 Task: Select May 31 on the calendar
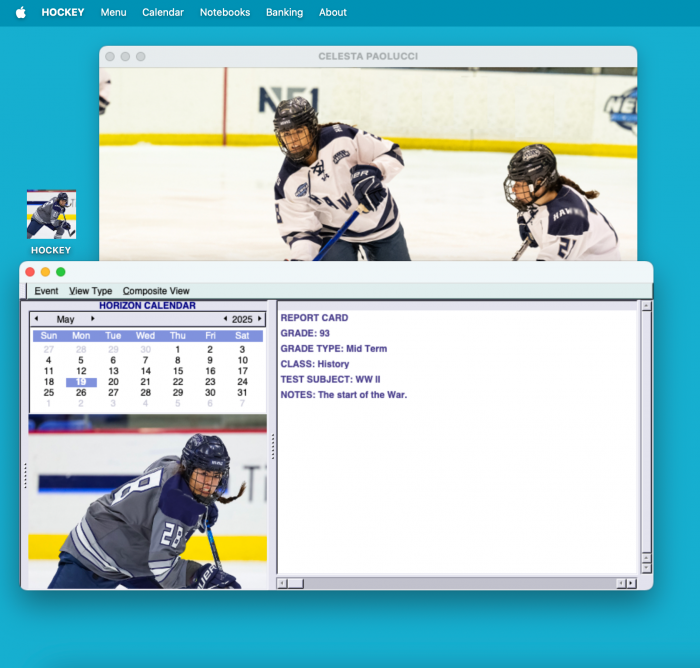click(x=242, y=393)
